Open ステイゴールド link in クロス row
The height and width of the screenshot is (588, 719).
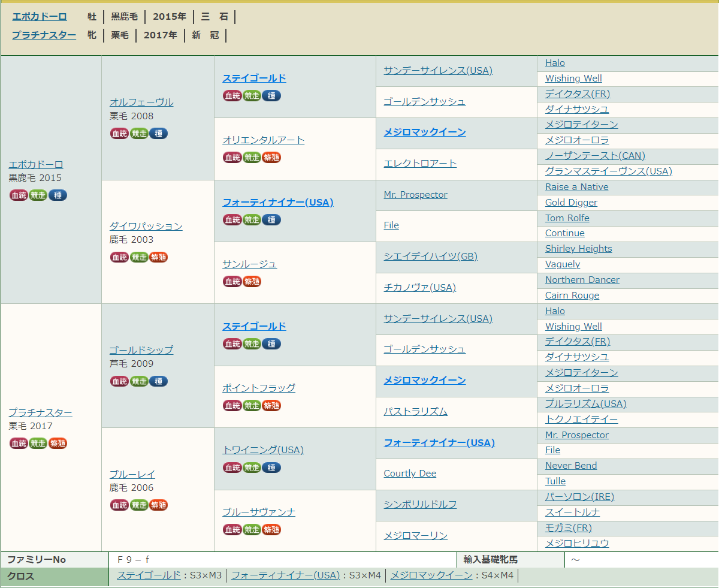click(x=149, y=575)
